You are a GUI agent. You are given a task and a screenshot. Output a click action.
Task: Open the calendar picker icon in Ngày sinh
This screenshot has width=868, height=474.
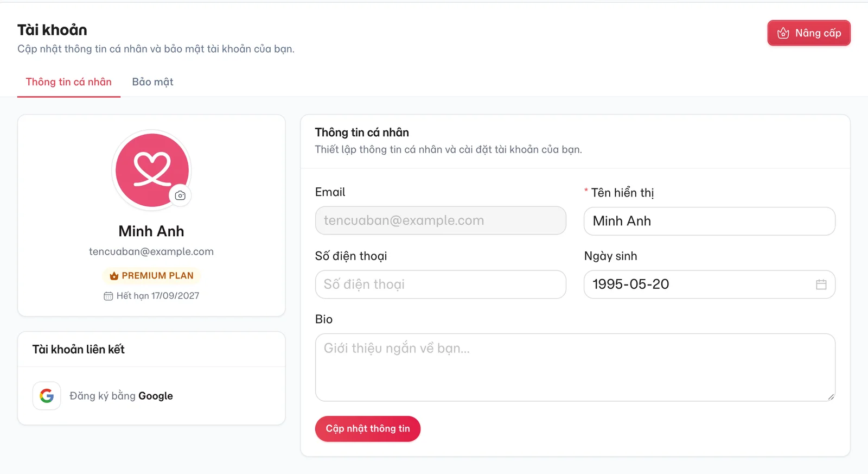point(821,285)
